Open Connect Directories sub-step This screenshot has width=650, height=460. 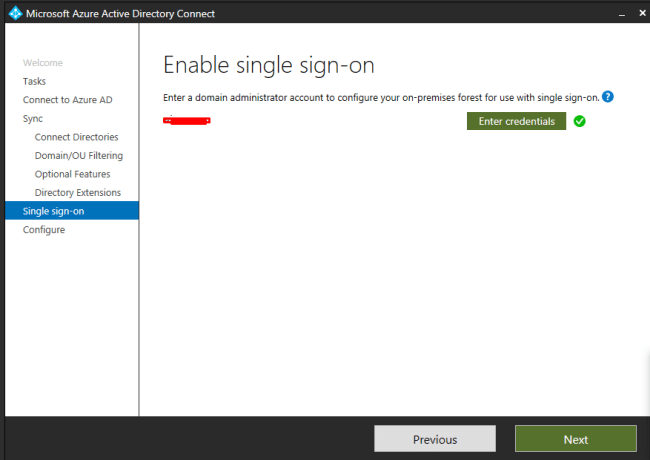76,137
